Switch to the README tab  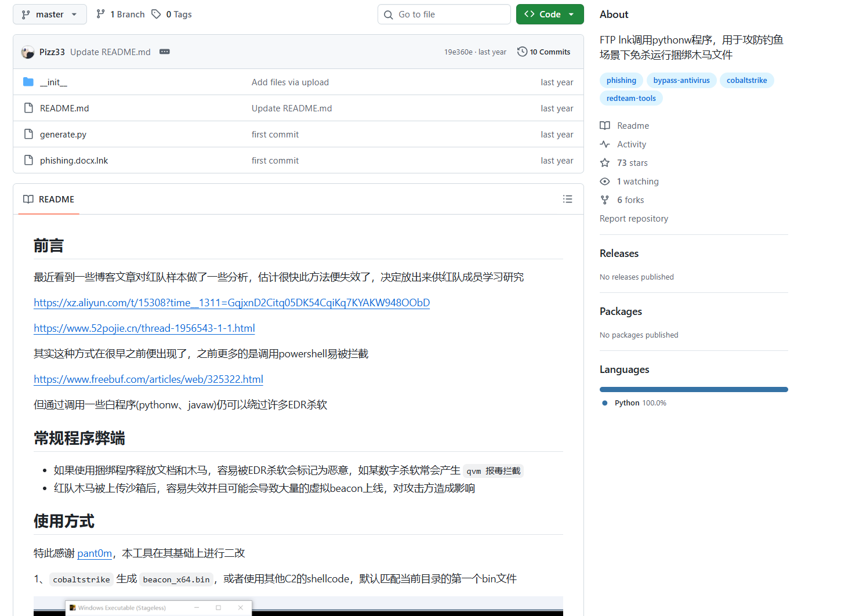(x=56, y=199)
